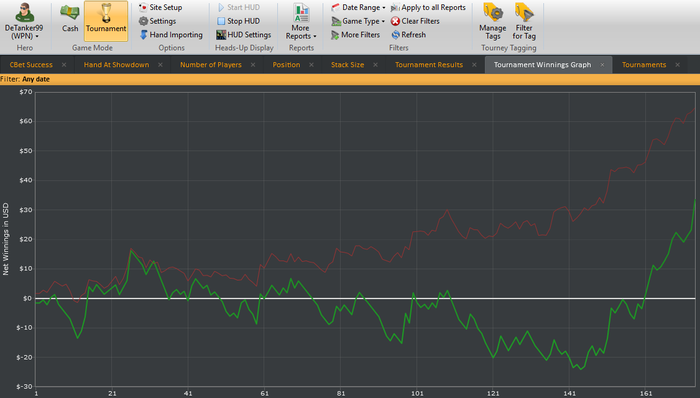This screenshot has height=398, width=700.
Task: Stop the HUD
Action: [238, 21]
